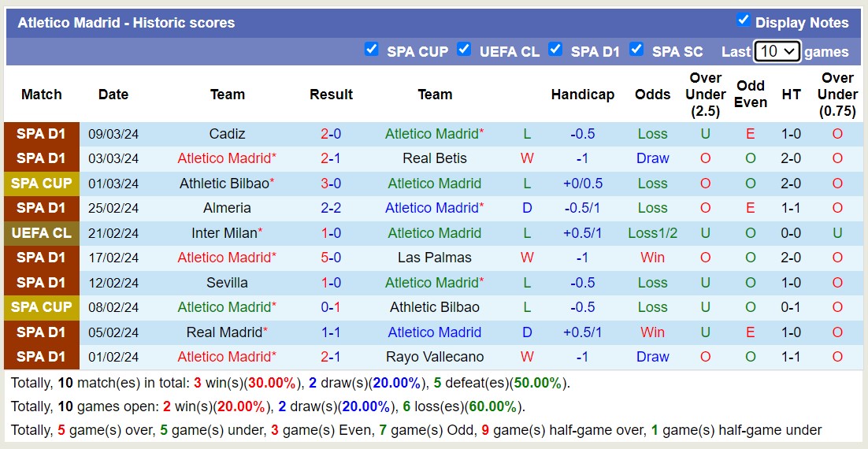Open the 2-2 result against Almeria

click(331, 208)
